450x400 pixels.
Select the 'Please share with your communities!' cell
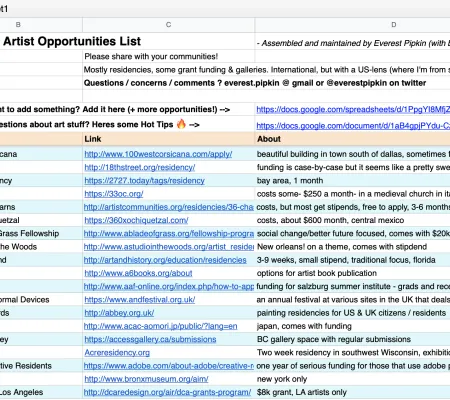tap(168, 56)
